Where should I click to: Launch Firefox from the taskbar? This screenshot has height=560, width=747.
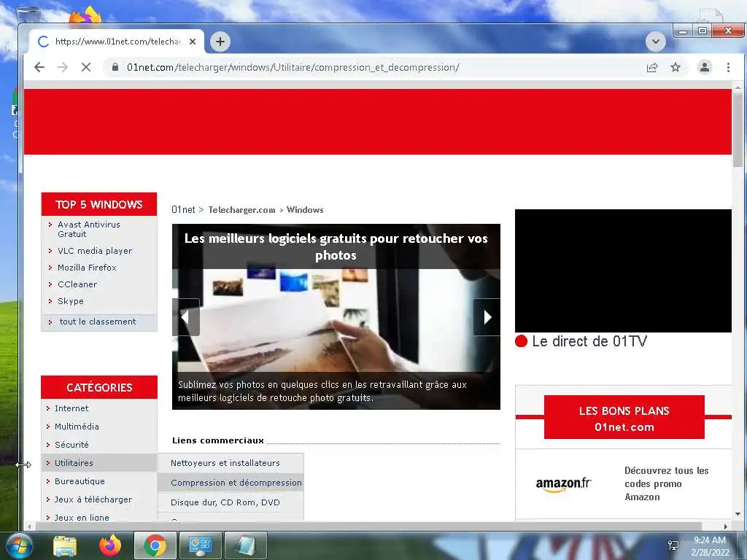[x=110, y=545]
